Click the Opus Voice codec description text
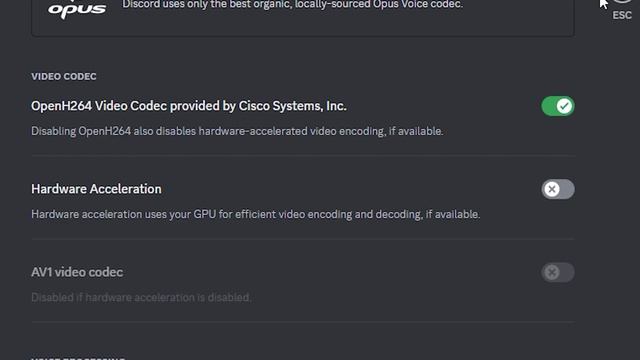 [x=292, y=4]
